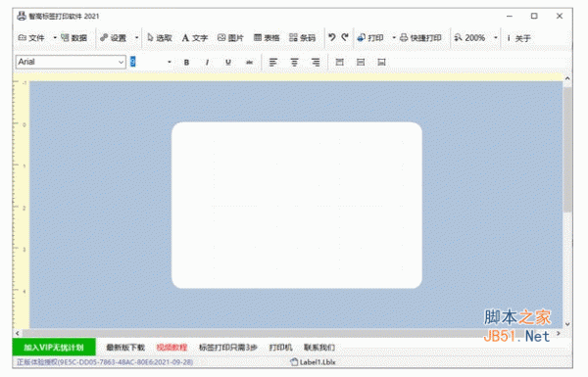
Task: Toggle underline formatting
Action: click(x=228, y=63)
